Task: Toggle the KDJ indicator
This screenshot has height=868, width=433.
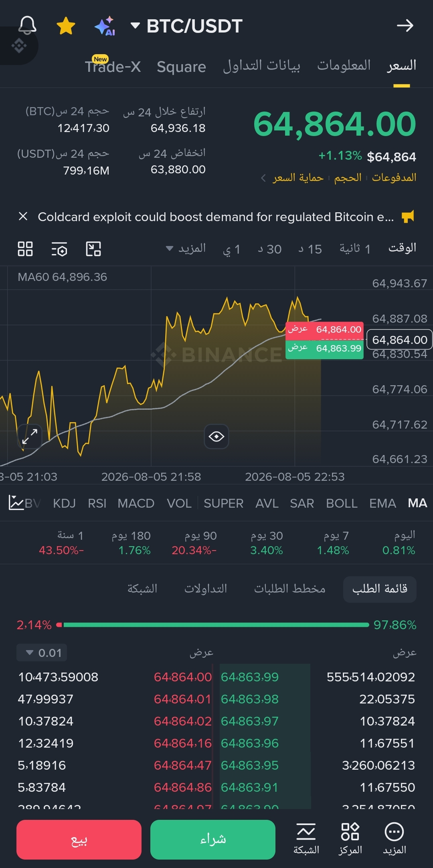Action: coord(64,503)
